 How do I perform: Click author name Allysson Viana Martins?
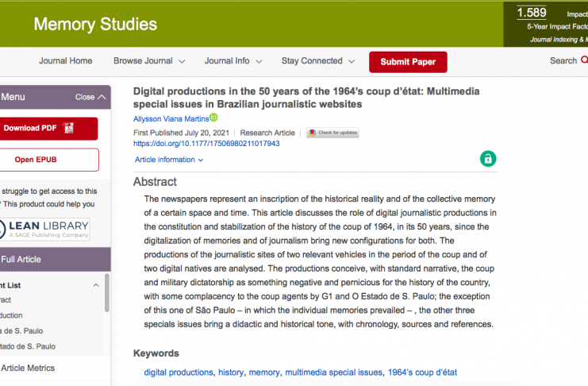coord(171,119)
